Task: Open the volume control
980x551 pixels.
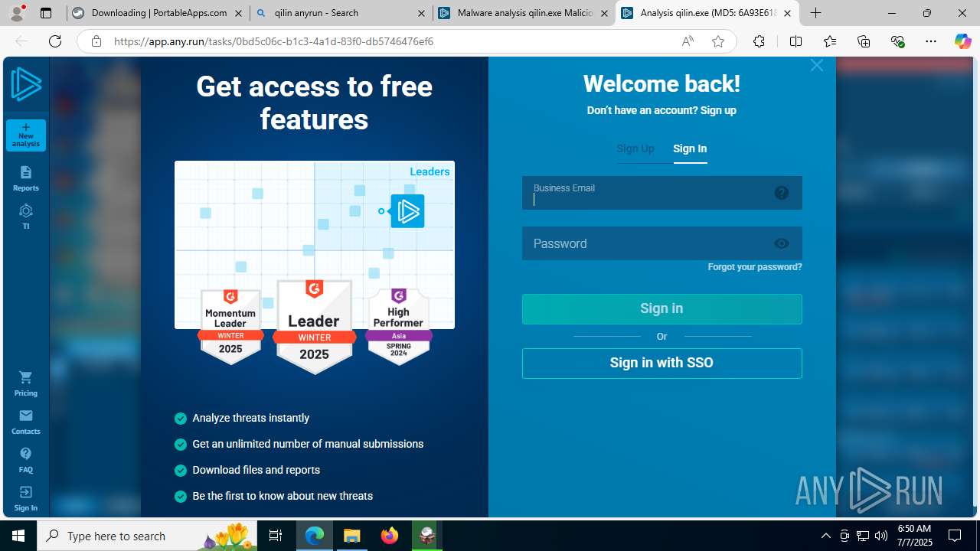Action: 881,536
